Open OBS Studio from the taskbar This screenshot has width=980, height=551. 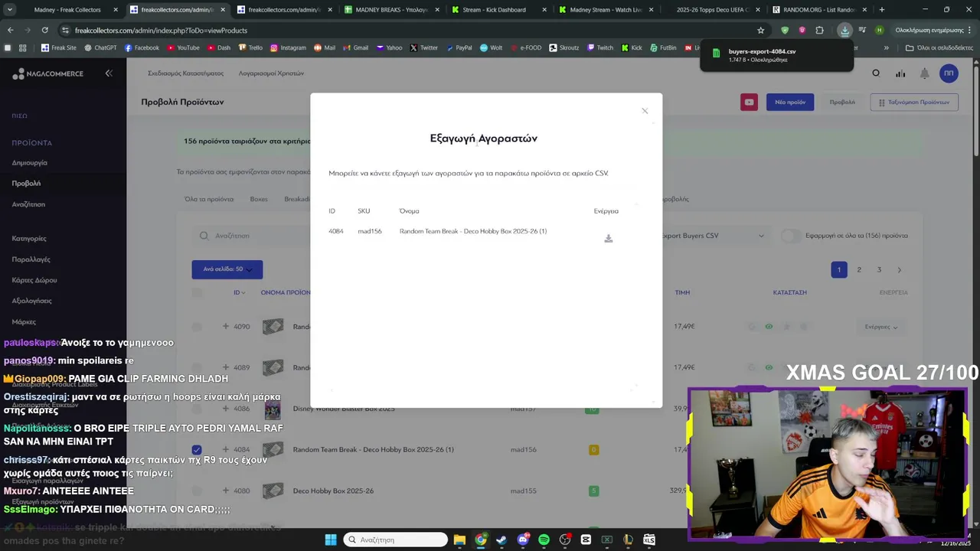tap(565, 540)
